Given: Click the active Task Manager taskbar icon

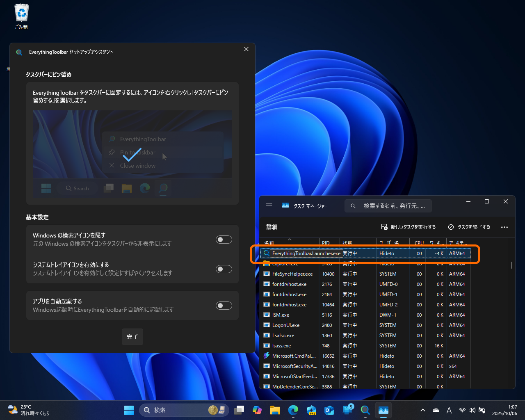Looking at the screenshot, I should tap(383, 410).
